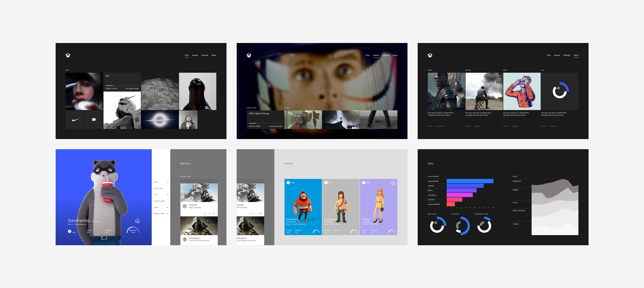The height and width of the screenshot is (288, 644).
Task: Expand the Send dropdown arrow
Action: [167, 182]
